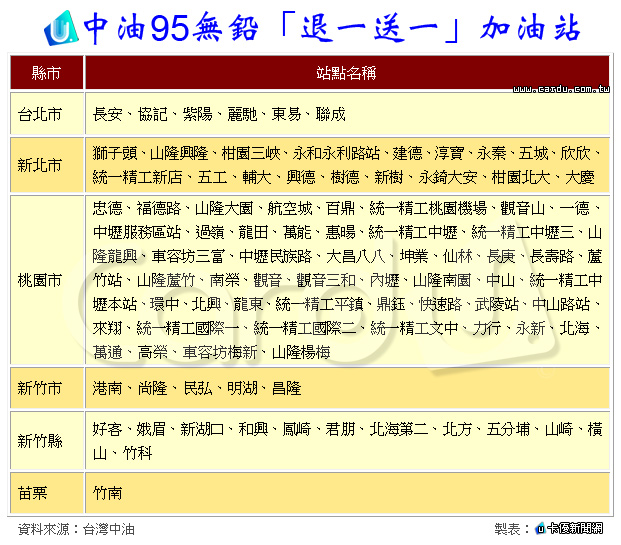Click 統一精工桃園機場 station name

[428, 208]
